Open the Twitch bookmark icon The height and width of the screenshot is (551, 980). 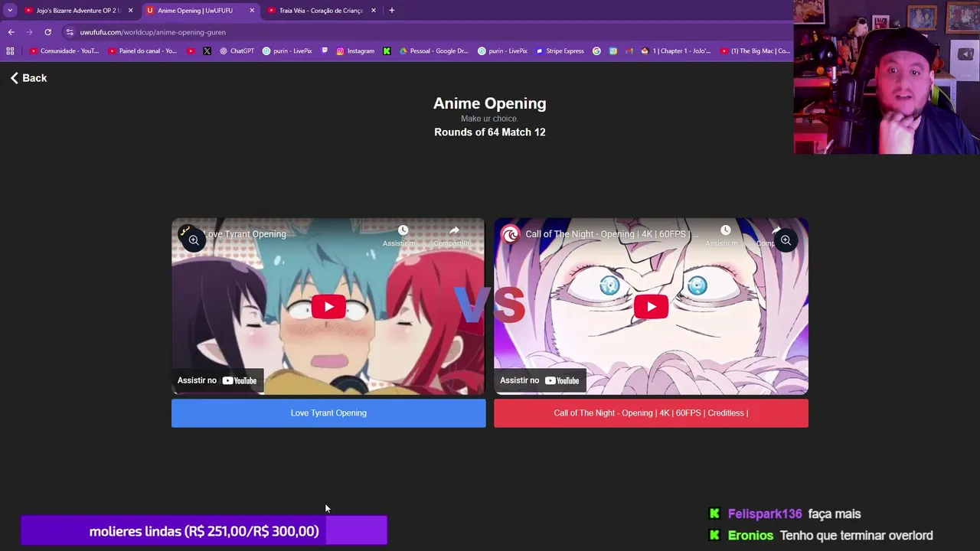pyautogui.click(x=325, y=51)
